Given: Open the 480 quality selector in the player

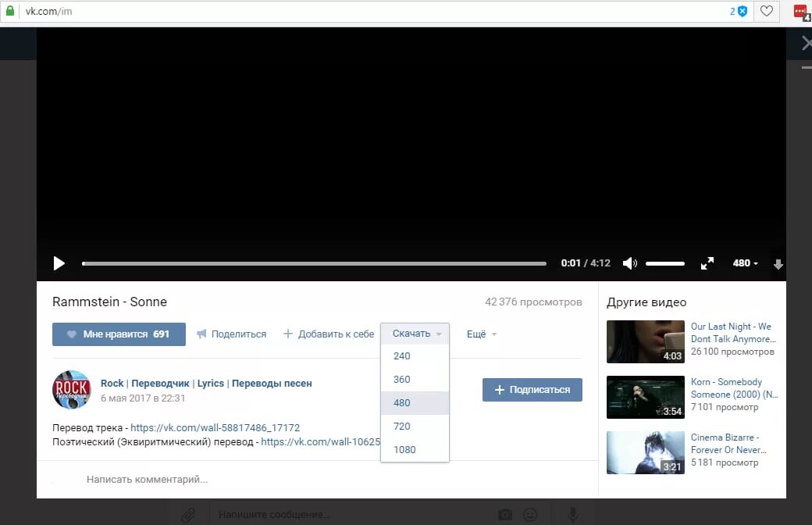Looking at the screenshot, I should 745,263.
